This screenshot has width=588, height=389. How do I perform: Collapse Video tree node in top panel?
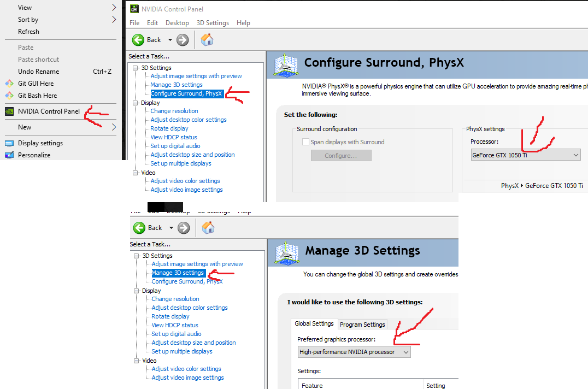pos(136,173)
